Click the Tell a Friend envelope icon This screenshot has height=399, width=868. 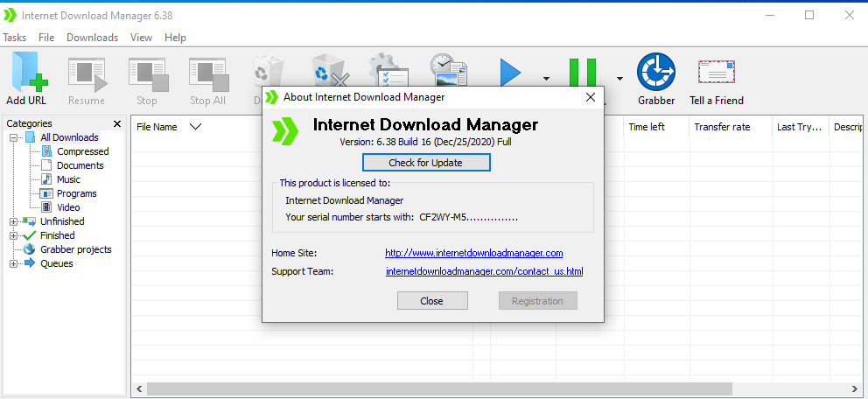[x=716, y=73]
